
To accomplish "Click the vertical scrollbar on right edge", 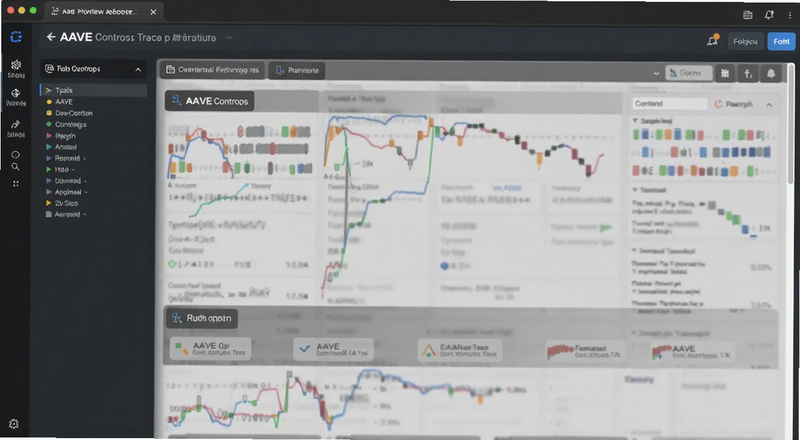I will [791, 125].
